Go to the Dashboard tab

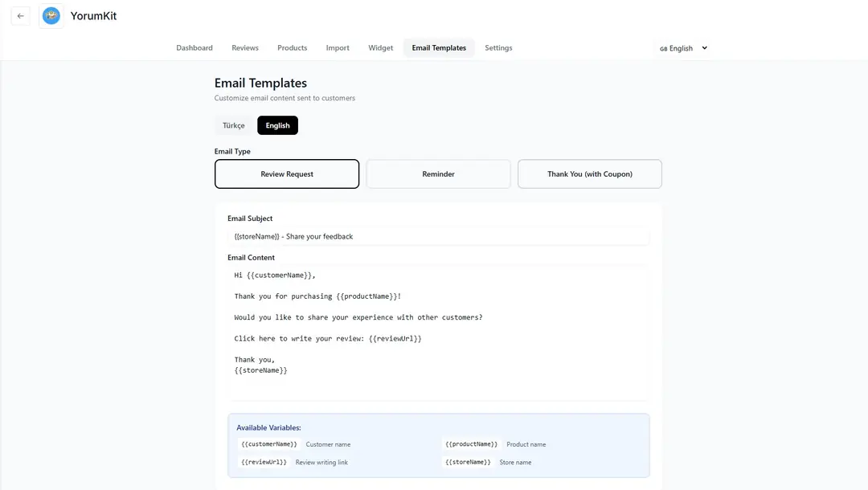tap(194, 48)
